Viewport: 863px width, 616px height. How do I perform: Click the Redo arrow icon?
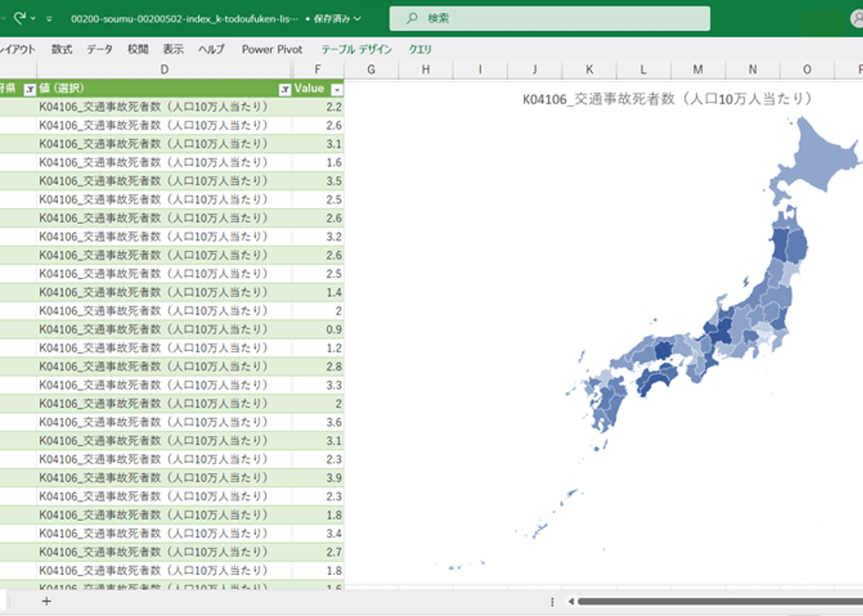tap(20, 18)
